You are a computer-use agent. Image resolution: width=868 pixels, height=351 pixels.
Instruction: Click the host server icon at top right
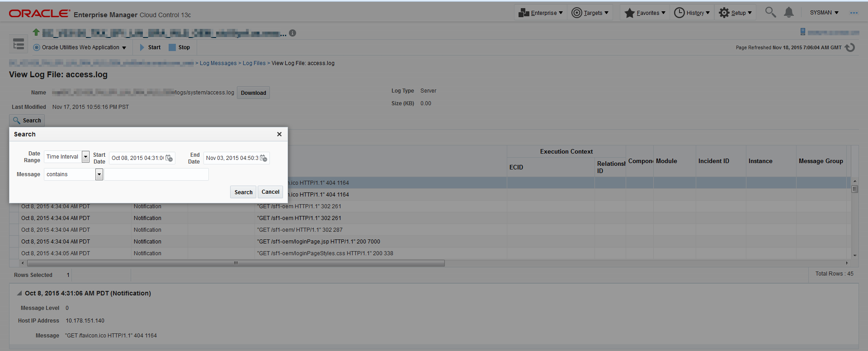pos(803,32)
